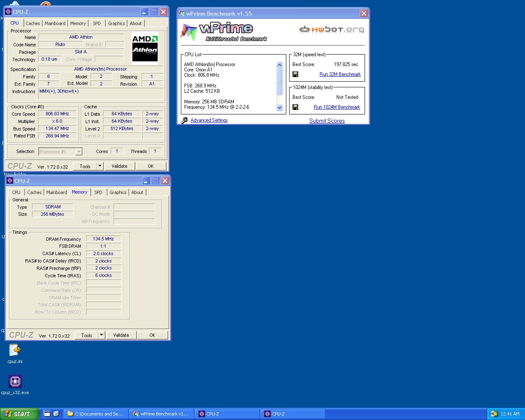Click the Code Name field Pluto
This screenshot has height=420, width=525.
point(60,44)
